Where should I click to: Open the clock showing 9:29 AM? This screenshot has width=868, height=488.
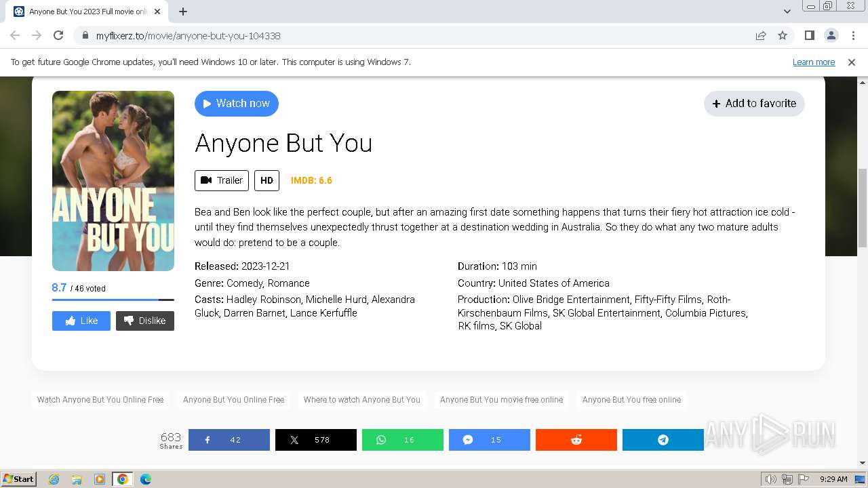tap(833, 479)
